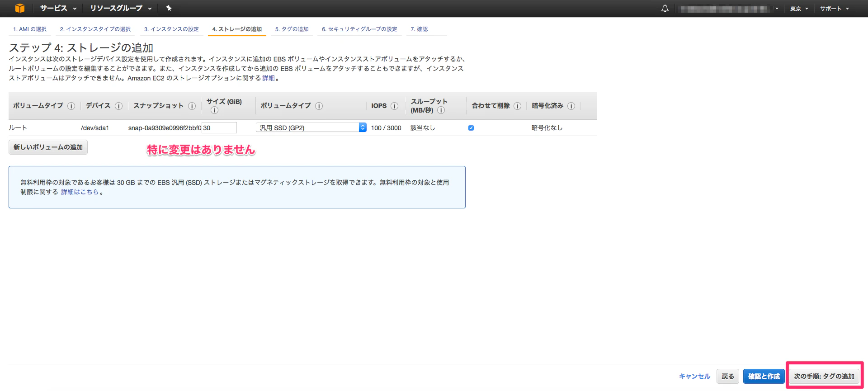Open the blurred account name dropdown
This screenshot has height=391, width=868.
(730, 9)
